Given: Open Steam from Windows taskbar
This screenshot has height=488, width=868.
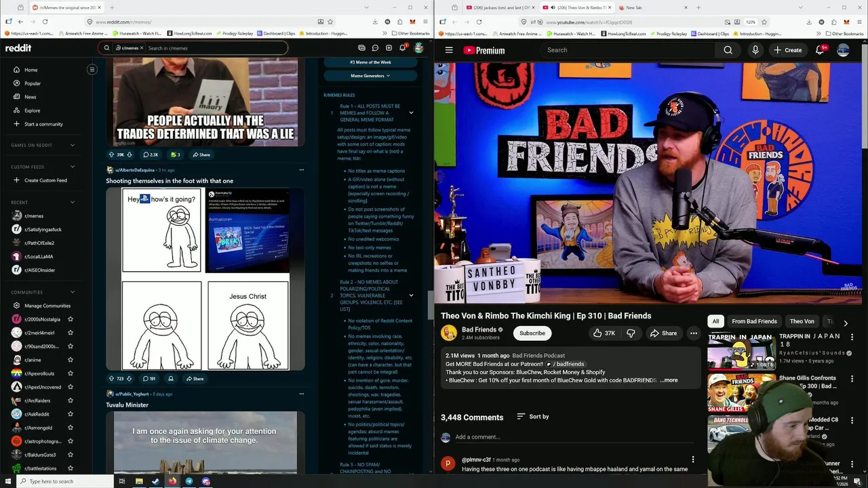Looking at the screenshot, I should click(155, 481).
